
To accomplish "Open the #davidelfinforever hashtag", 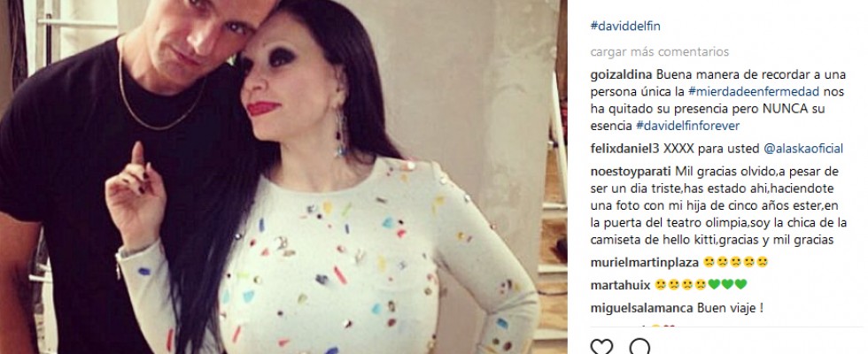I will coord(687,126).
